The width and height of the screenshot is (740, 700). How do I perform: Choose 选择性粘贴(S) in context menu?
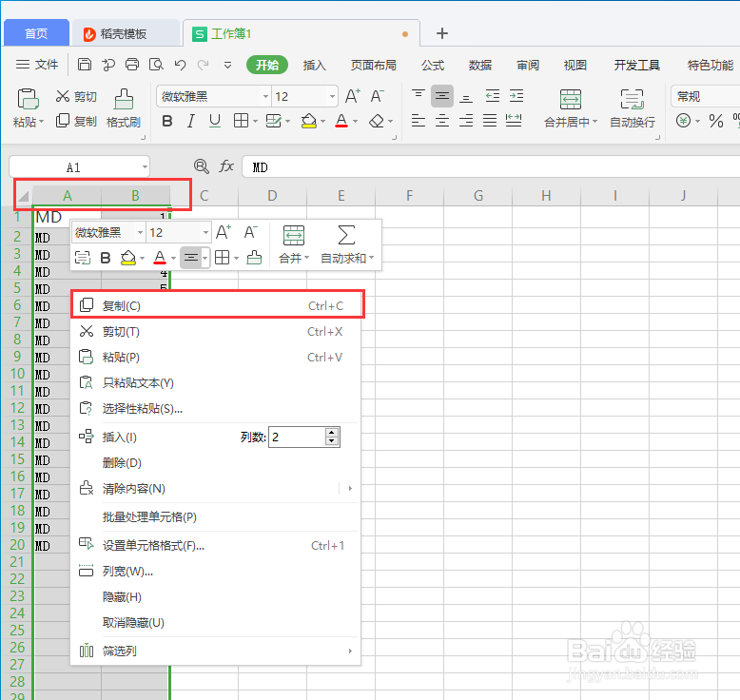coord(215,408)
